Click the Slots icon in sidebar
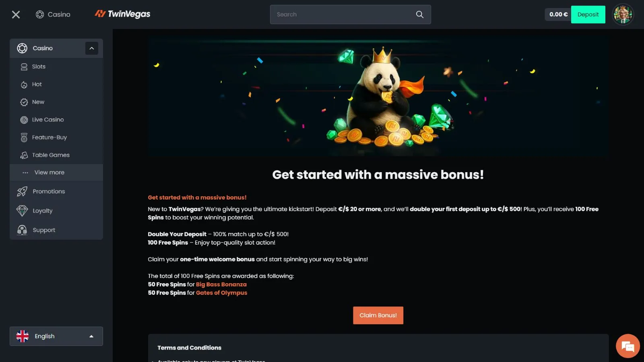This screenshot has width=644, height=362. (x=24, y=67)
